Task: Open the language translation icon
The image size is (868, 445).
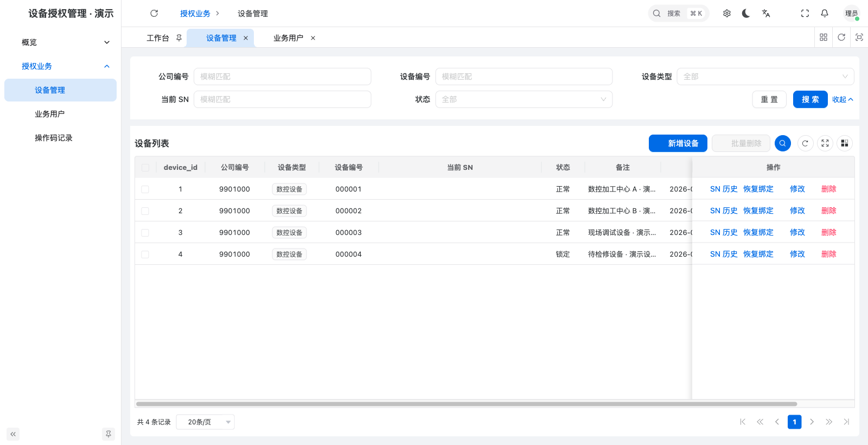Action: (x=766, y=13)
